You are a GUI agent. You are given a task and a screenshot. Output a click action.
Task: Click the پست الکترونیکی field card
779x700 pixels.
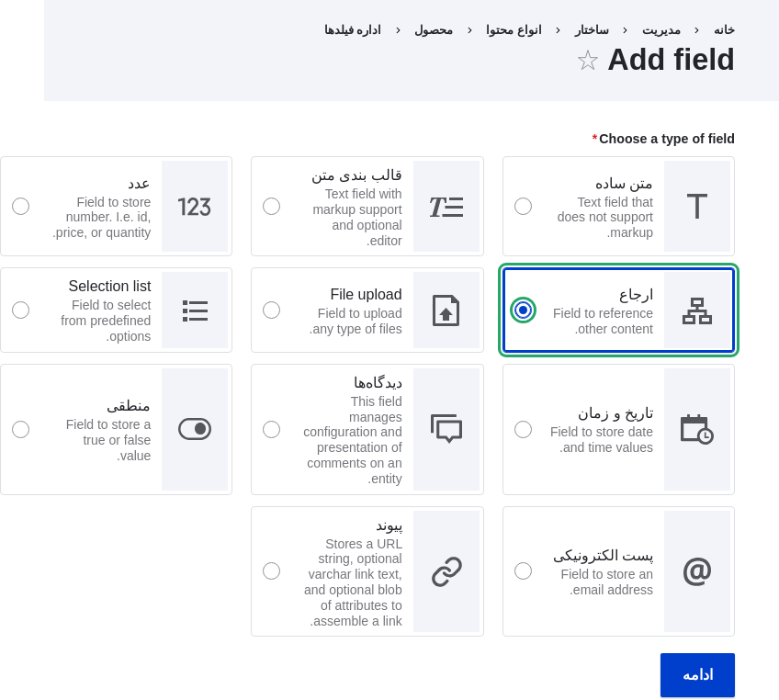click(617, 570)
